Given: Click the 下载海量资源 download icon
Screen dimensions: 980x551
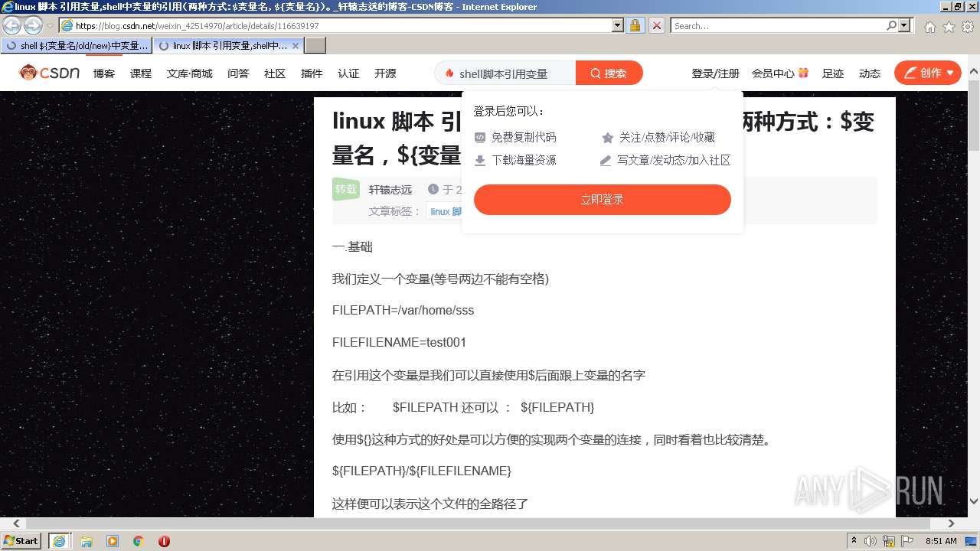Looking at the screenshot, I should coord(480,161).
